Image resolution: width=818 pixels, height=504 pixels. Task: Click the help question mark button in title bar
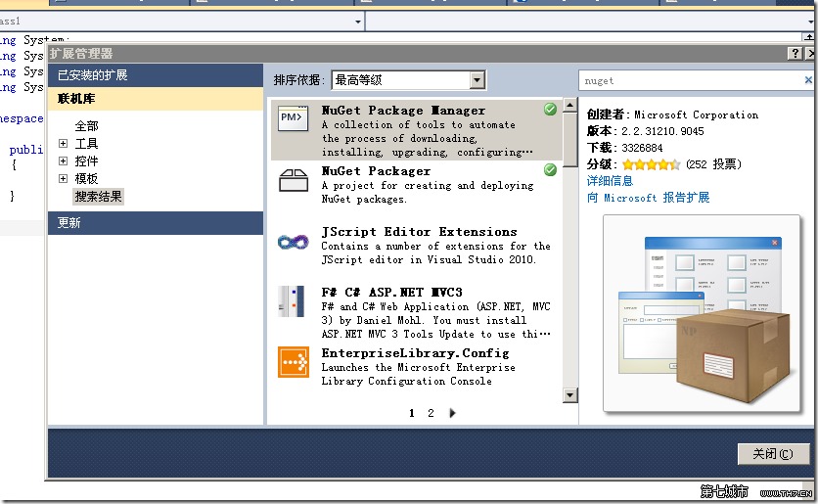795,53
